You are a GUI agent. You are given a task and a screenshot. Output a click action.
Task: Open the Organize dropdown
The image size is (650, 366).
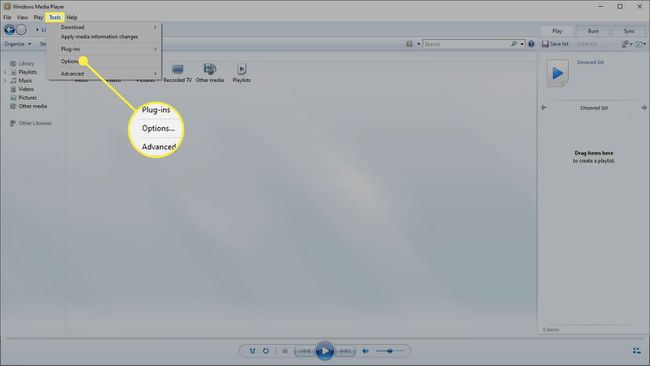pos(17,44)
